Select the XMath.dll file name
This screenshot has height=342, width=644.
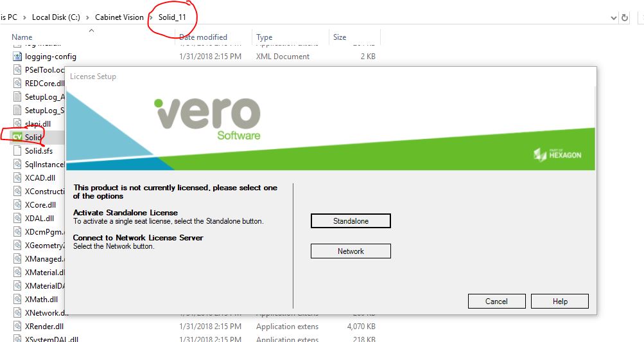pyautogui.click(x=41, y=300)
